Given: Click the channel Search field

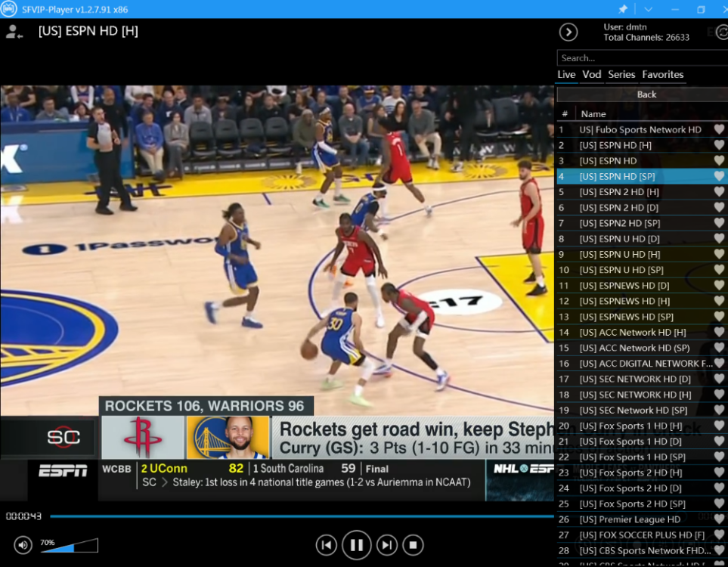Looking at the screenshot, I should [x=642, y=58].
